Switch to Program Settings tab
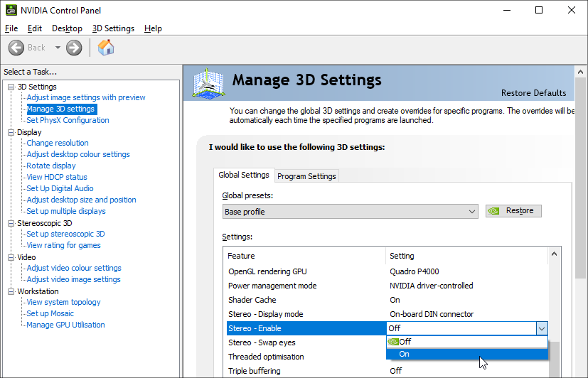The image size is (588, 378). coord(306,176)
